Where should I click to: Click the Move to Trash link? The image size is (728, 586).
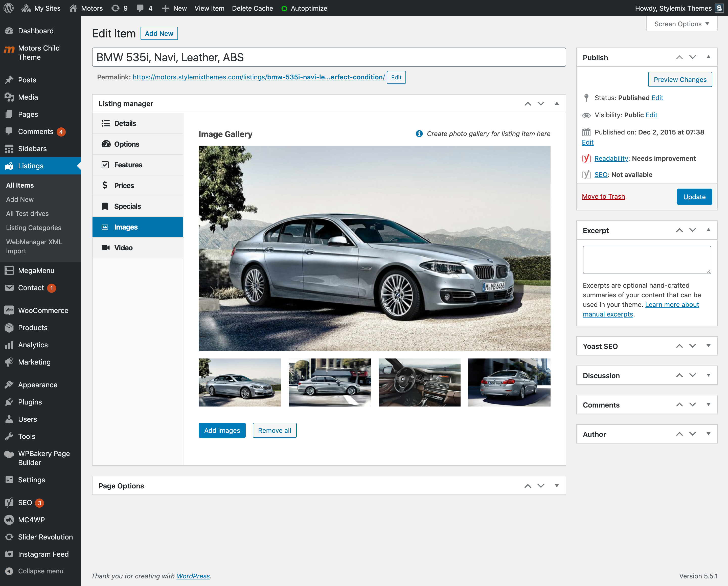(x=603, y=196)
